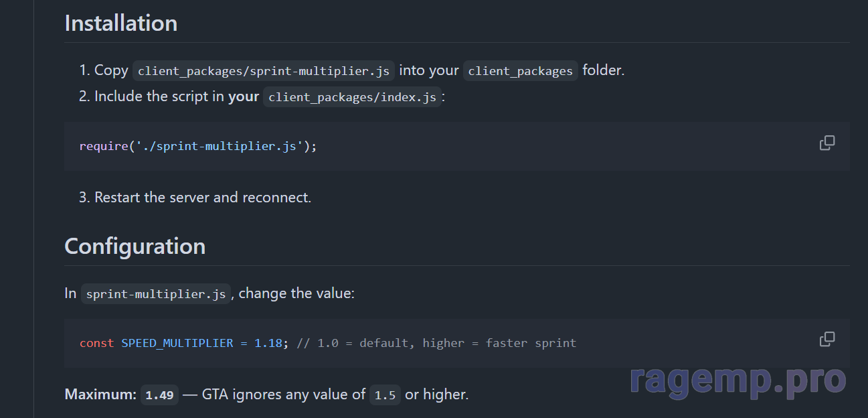Screen dimensions: 868x418
Task: Copy the SPEED_MULTIPLIER code snippet
Action: 827,339
